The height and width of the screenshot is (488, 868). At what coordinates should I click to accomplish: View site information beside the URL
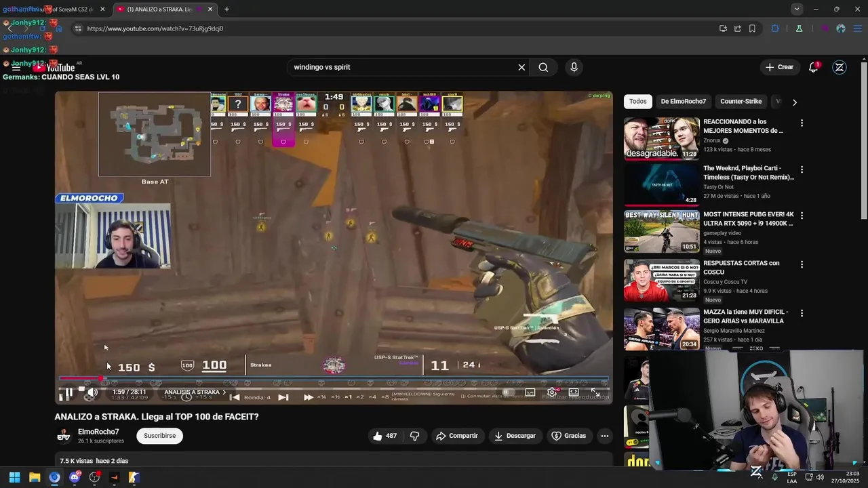tap(78, 28)
